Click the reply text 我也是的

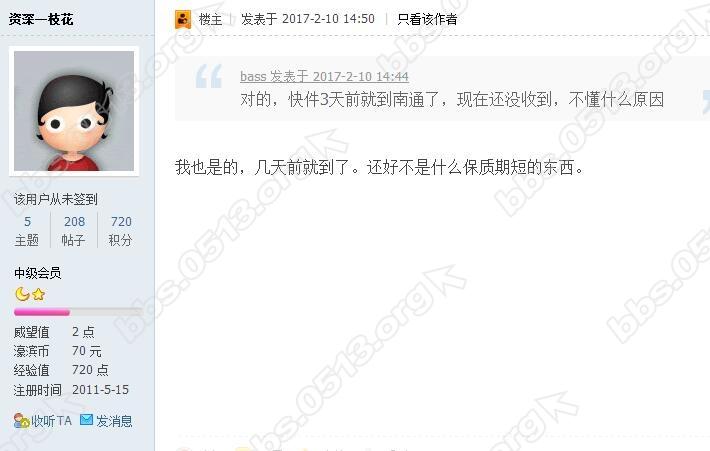coord(206,167)
